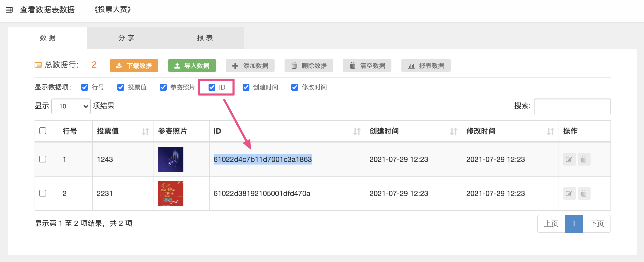Switch to the 分享 tab
644x262 pixels.
pyautogui.click(x=126, y=38)
